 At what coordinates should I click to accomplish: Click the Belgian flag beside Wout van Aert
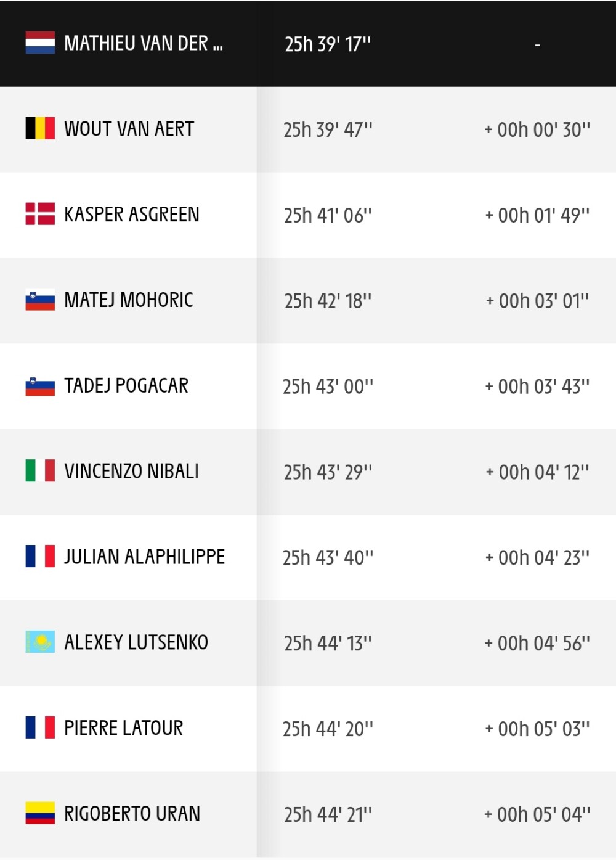tap(40, 128)
